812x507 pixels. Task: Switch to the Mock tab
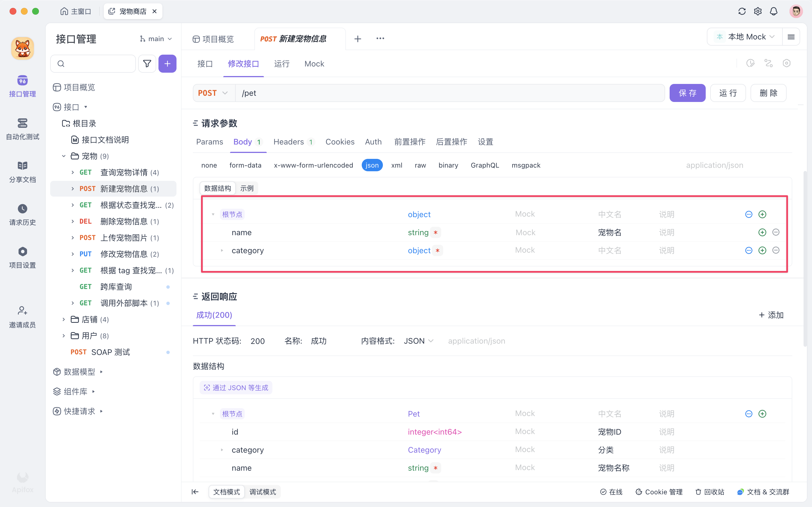click(x=314, y=64)
